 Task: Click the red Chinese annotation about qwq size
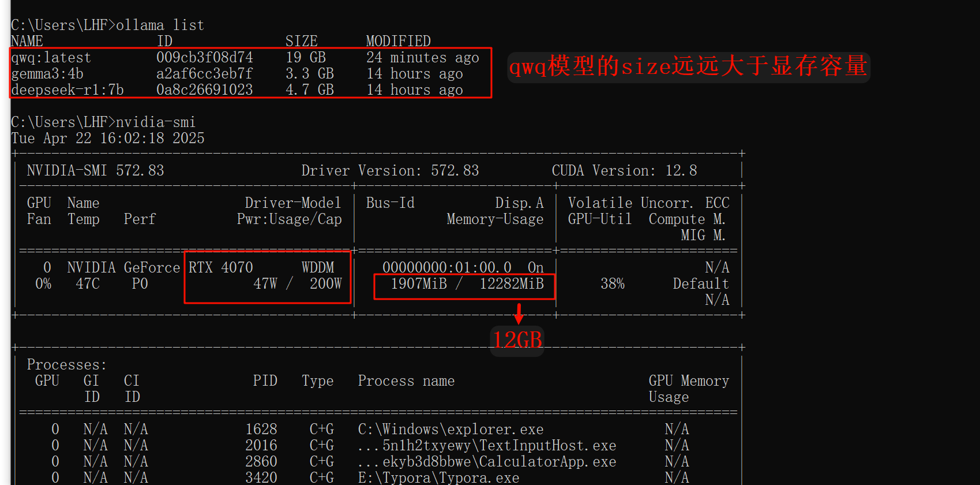pyautogui.click(x=688, y=66)
